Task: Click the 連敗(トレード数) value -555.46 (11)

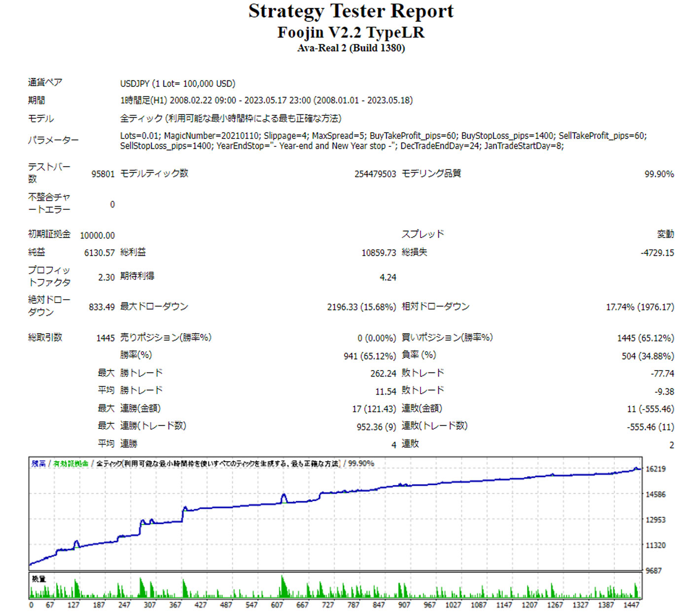Action: (650, 427)
